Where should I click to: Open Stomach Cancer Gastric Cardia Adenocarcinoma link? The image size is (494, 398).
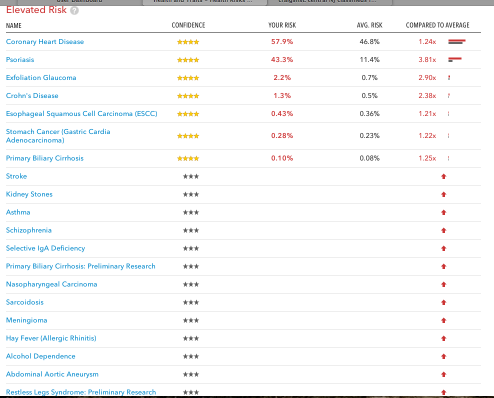[x=58, y=136]
